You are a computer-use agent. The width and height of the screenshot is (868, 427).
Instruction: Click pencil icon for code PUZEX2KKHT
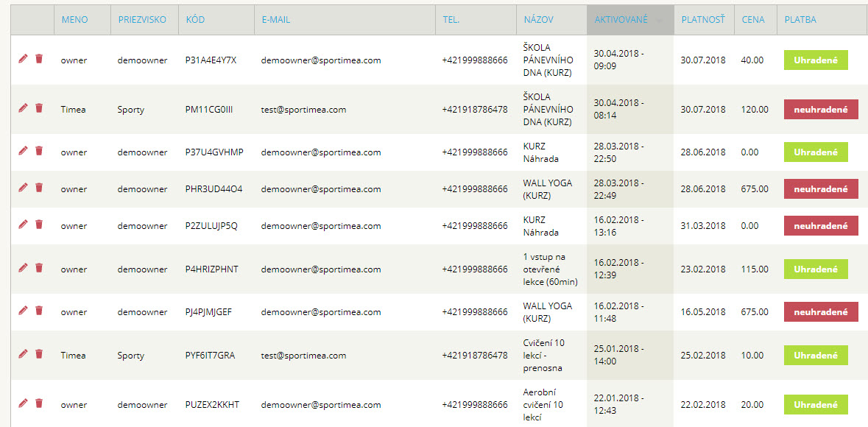(23, 403)
